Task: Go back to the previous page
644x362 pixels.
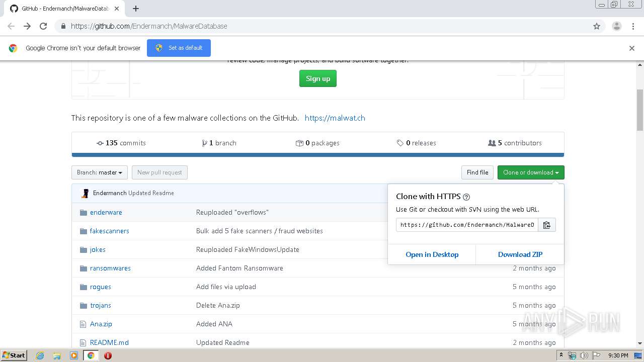Action: click(11, 26)
